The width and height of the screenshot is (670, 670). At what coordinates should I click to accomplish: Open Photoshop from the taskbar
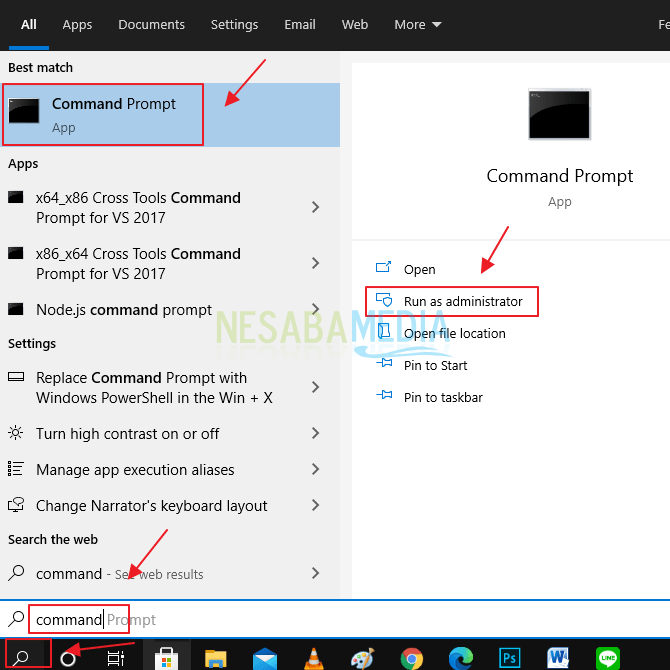(x=509, y=658)
